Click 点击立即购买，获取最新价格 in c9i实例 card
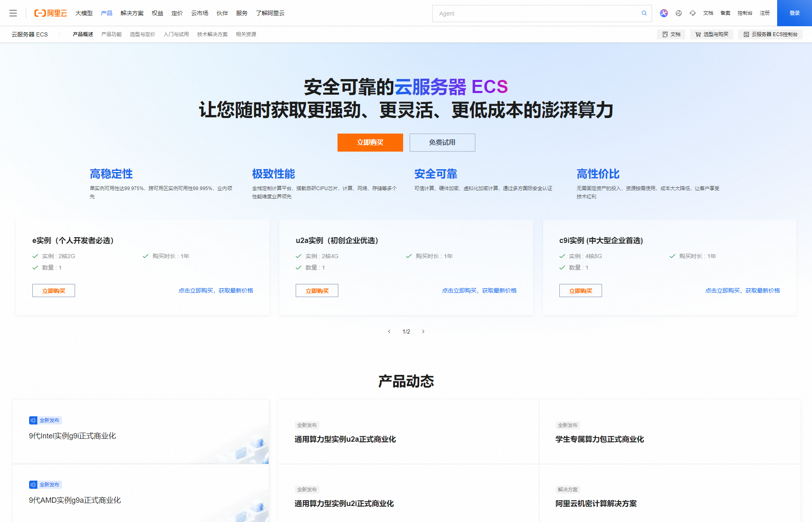 tap(743, 291)
